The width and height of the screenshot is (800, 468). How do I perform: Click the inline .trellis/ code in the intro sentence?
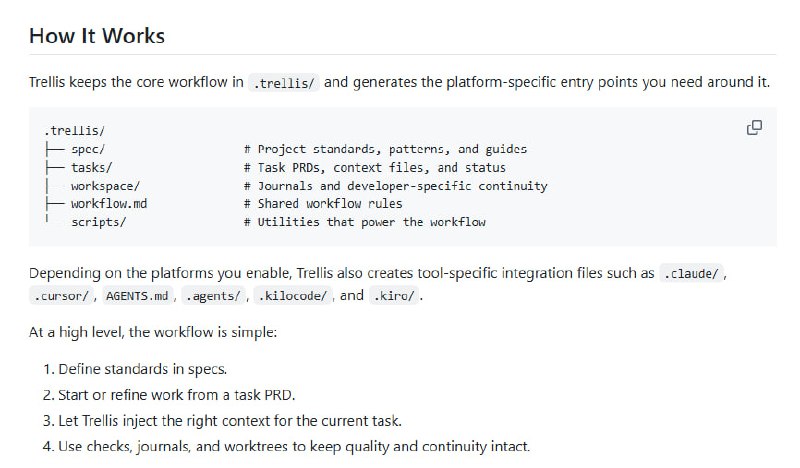point(285,83)
